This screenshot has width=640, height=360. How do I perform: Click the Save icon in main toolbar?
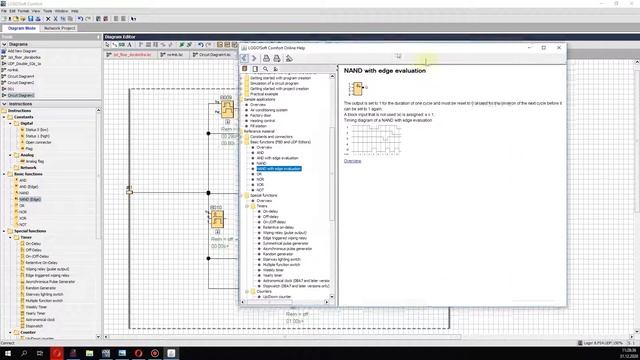click(x=30, y=19)
